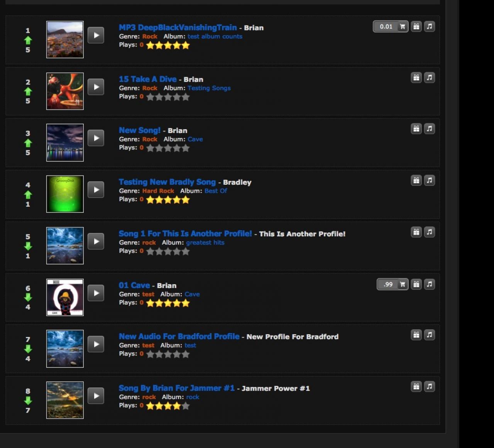This screenshot has width=494, height=448.
Task: Open the New Song! title link
Action: coord(140,130)
